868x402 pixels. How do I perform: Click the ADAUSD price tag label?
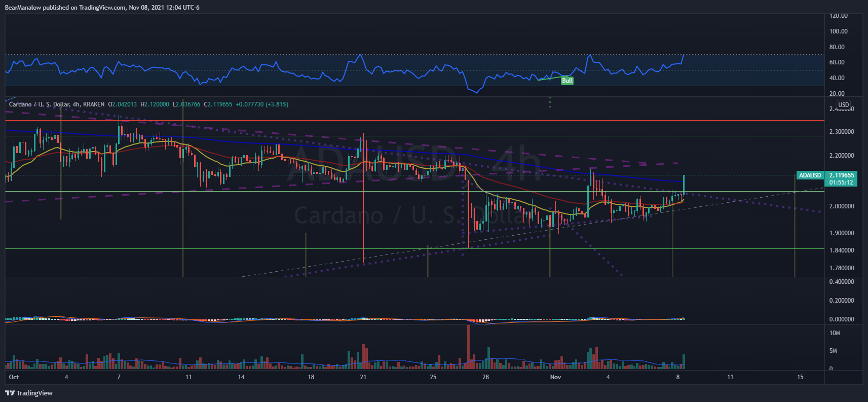pos(810,175)
